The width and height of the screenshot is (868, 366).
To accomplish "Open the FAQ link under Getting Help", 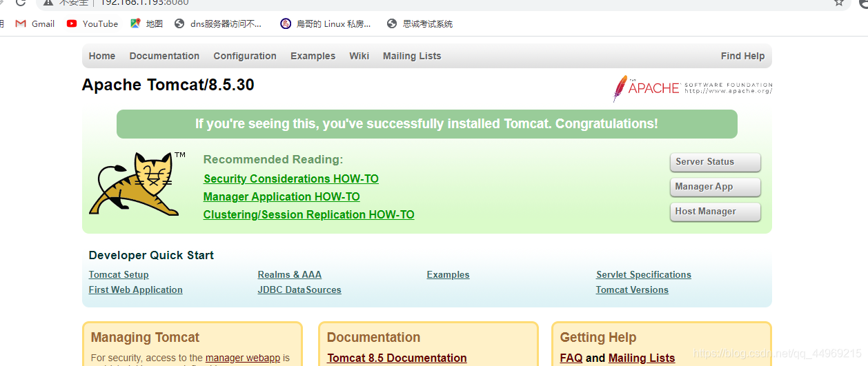I will click(x=571, y=358).
